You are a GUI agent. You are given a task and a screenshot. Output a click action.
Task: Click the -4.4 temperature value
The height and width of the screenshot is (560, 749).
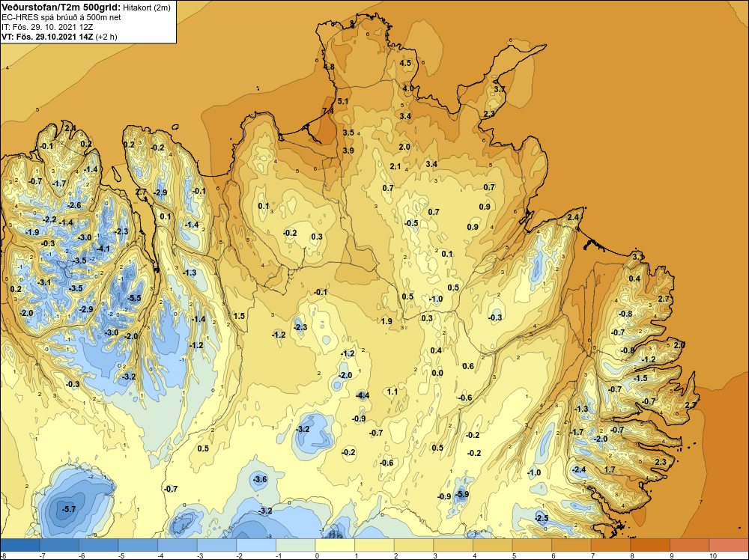[363, 395]
